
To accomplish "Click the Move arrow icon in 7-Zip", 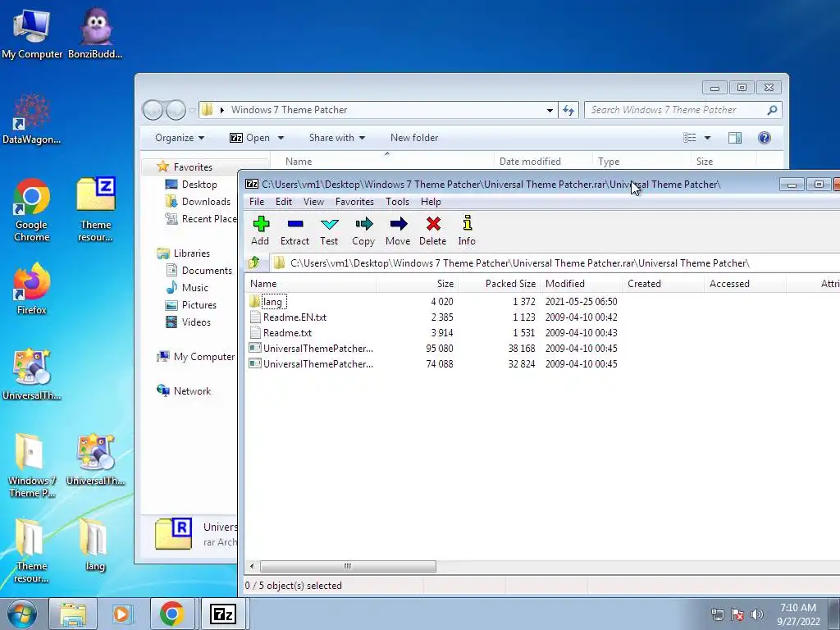I will tap(398, 231).
